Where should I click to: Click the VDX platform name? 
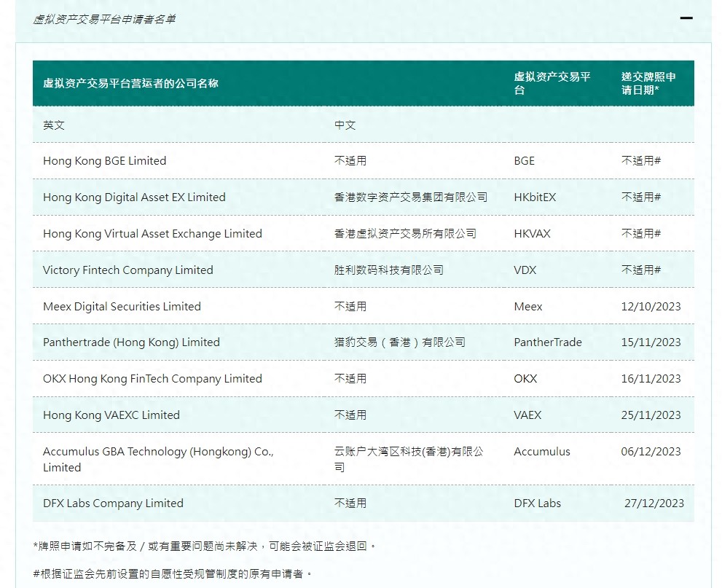tap(523, 270)
